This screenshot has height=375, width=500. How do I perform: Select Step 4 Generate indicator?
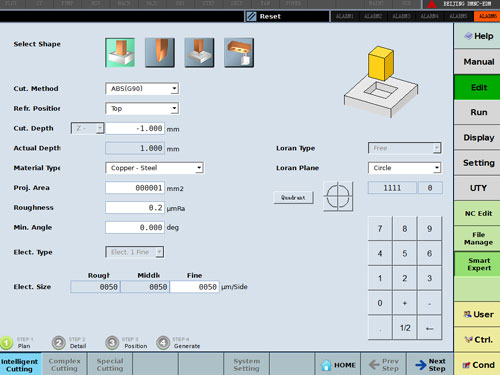[x=178, y=343]
